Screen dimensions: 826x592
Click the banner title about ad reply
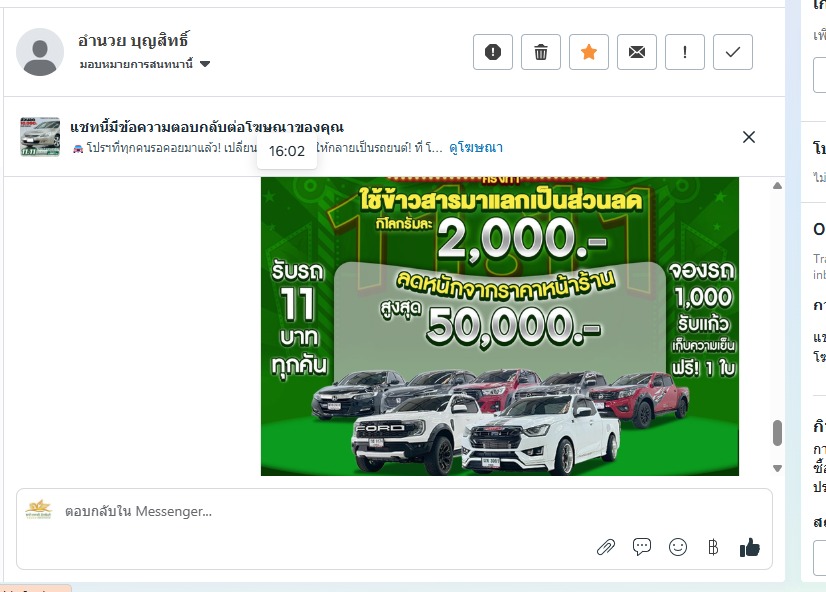[x=207, y=127]
